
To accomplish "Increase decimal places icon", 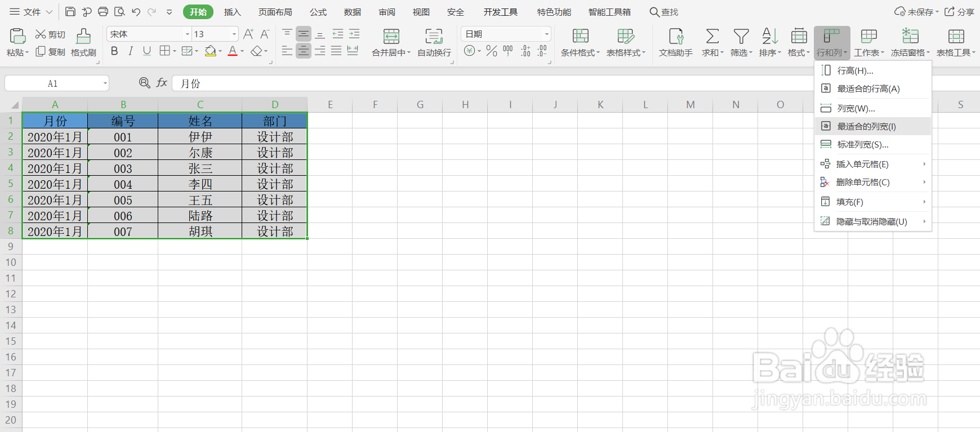I will [525, 51].
